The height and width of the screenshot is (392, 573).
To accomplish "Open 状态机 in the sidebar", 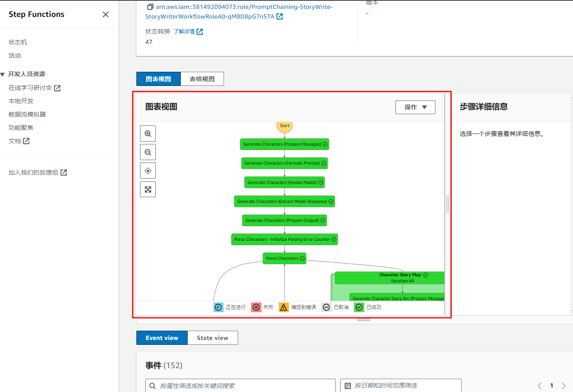I will [18, 42].
